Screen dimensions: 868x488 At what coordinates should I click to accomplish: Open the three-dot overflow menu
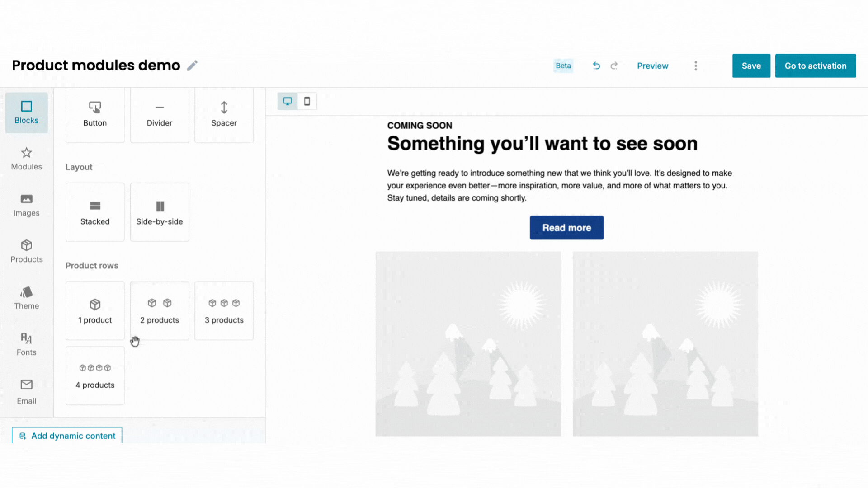point(696,66)
